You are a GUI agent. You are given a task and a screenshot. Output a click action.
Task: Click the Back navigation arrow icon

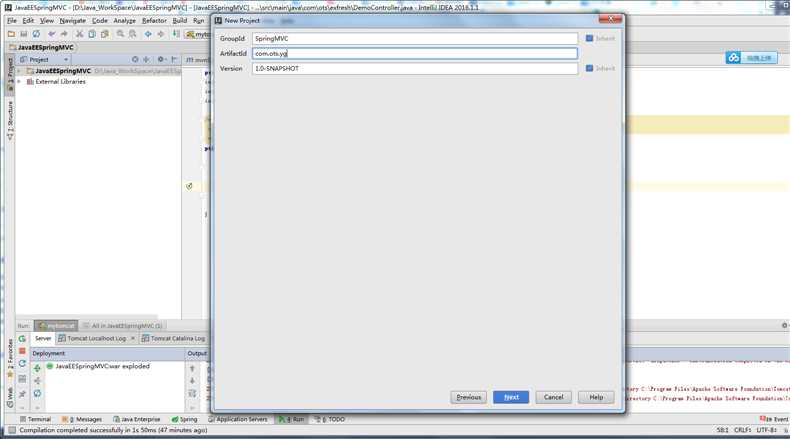pyautogui.click(x=148, y=34)
